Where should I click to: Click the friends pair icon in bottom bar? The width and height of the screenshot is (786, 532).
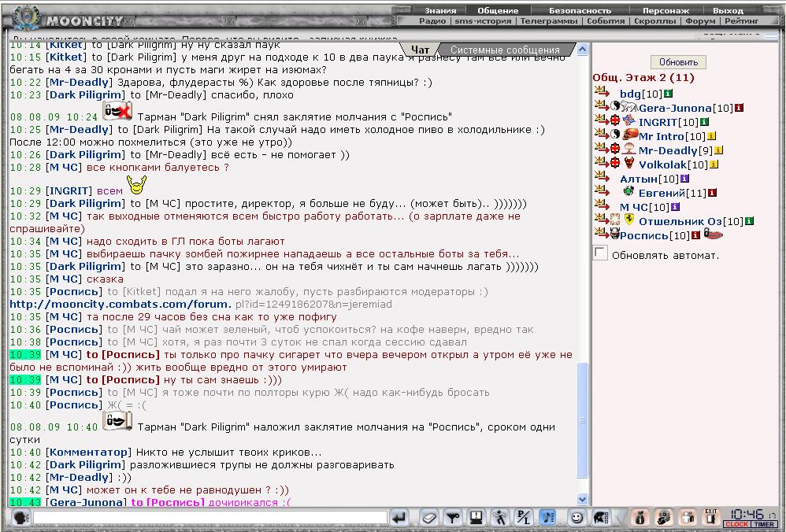688,518
